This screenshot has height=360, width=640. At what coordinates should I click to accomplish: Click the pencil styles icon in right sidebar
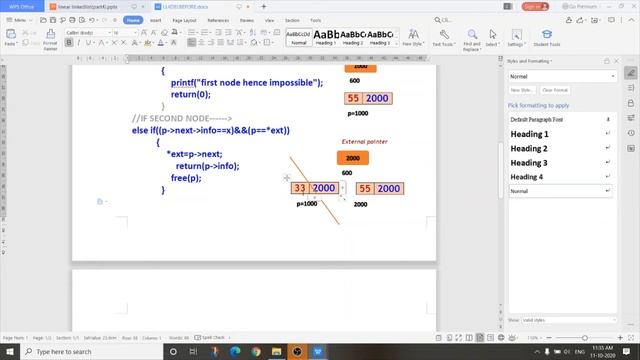pyautogui.click(x=631, y=73)
